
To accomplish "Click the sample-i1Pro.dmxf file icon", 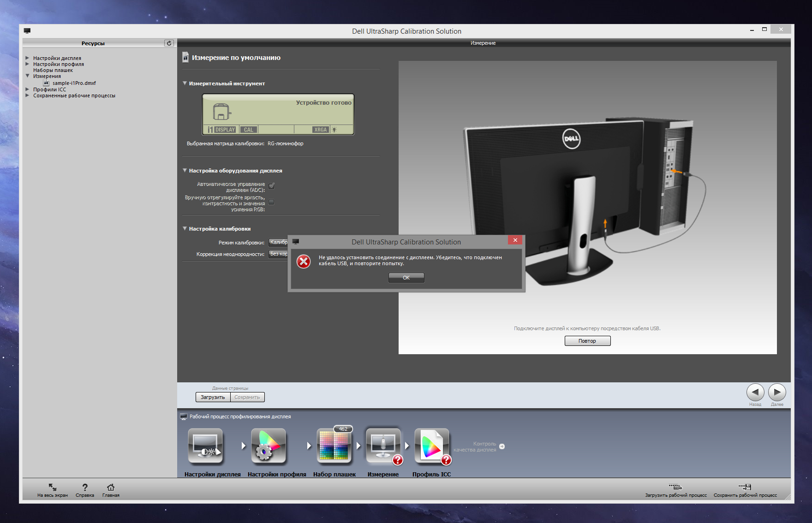I will [46, 83].
